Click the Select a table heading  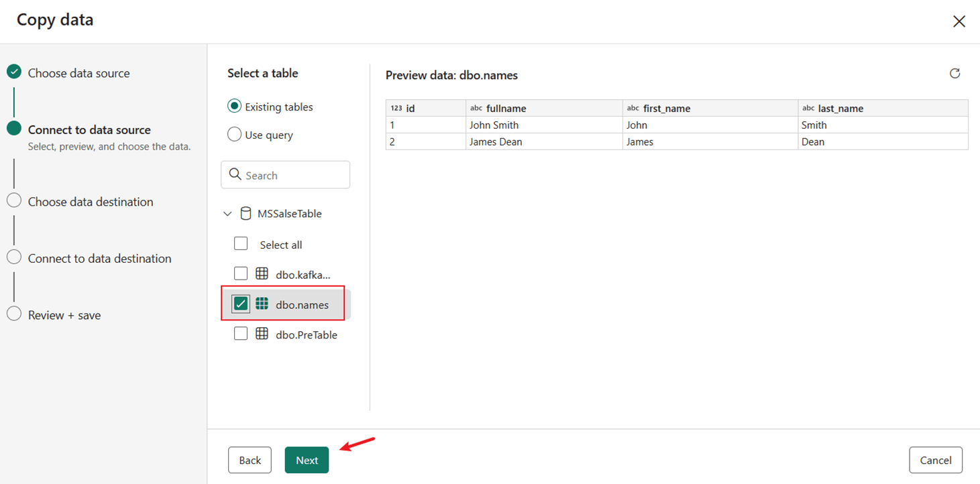pos(263,73)
